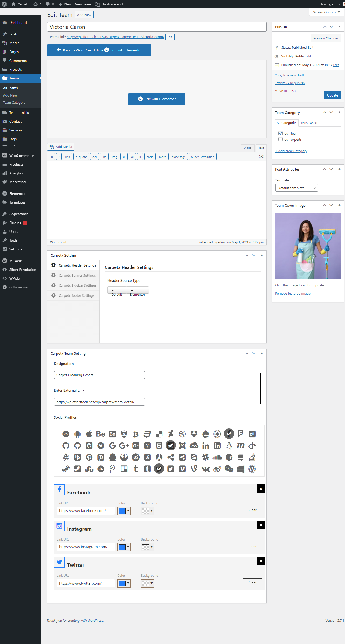Remove the Facebook profile with X button

[261, 489]
